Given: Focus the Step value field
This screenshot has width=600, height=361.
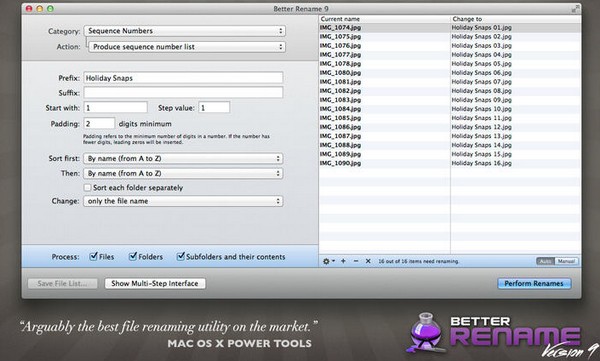Looking at the screenshot, I should [214, 108].
